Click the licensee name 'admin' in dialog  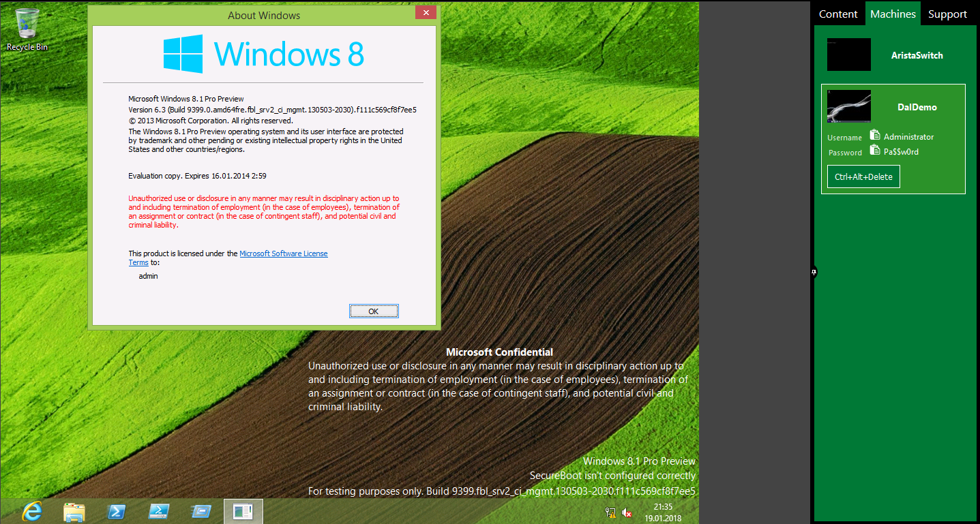pyautogui.click(x=148, y=276)
